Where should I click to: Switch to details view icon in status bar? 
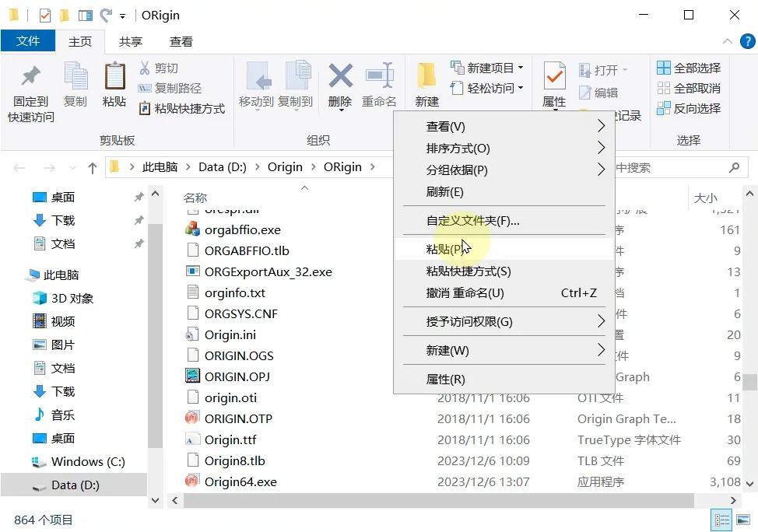[x=721, y=520]
